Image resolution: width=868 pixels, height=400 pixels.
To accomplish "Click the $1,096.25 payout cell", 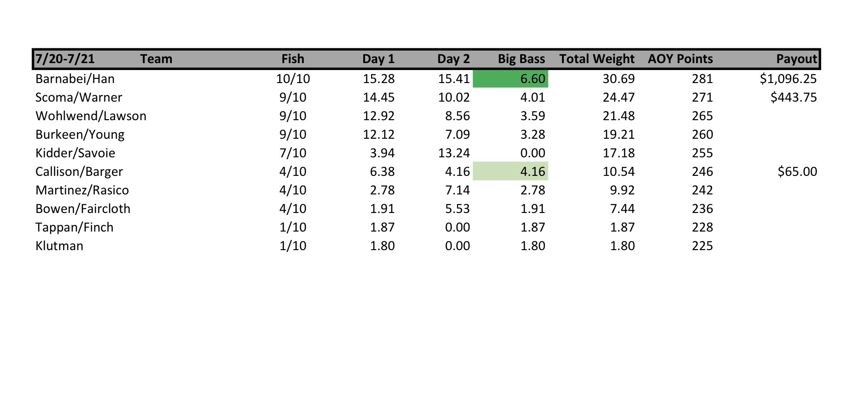I will point(788,79).
